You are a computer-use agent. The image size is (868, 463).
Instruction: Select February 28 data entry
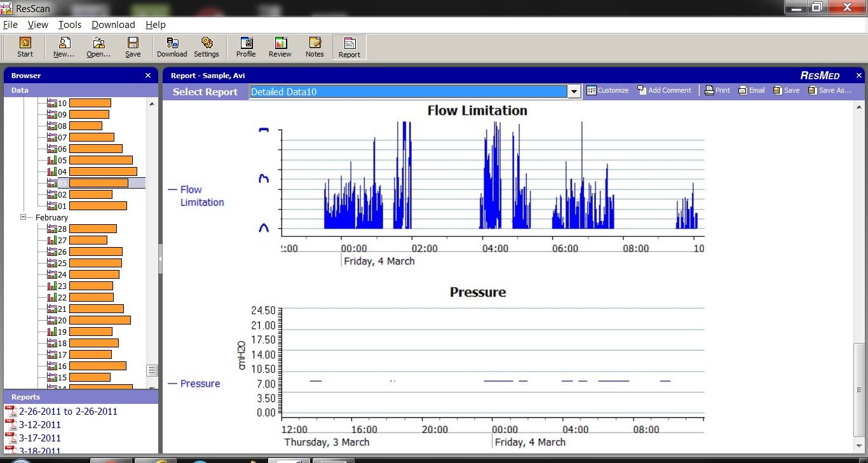(x=82, y=229)
